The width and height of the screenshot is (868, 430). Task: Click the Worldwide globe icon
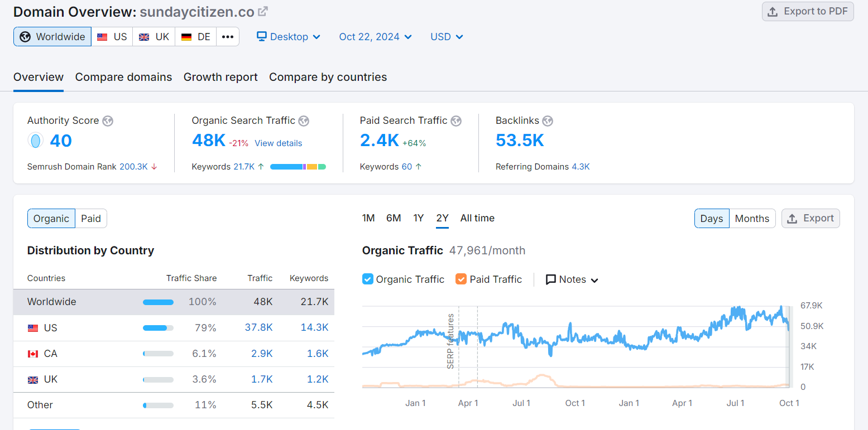pyautogui.click(x=25, y=37)
